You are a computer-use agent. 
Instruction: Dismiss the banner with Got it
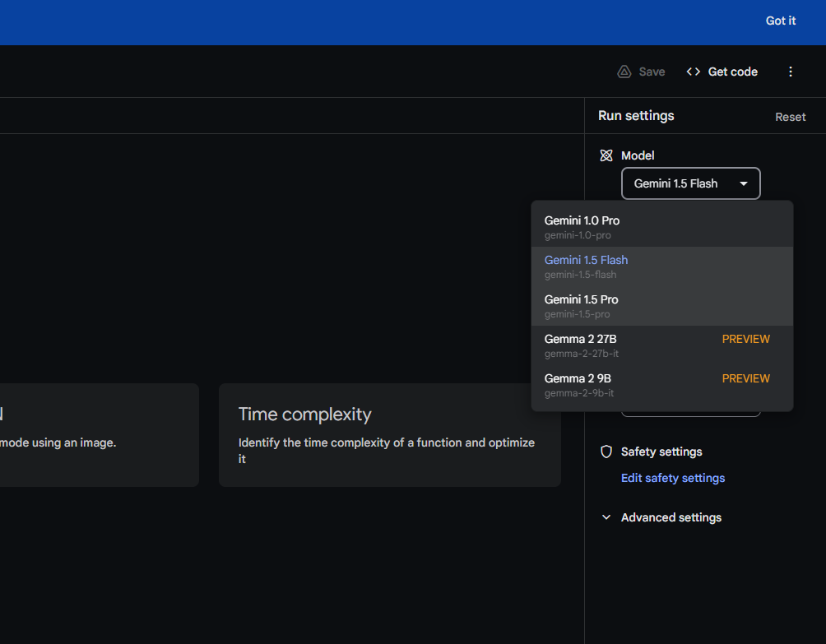pyautogui.click(x=780, y=21)
